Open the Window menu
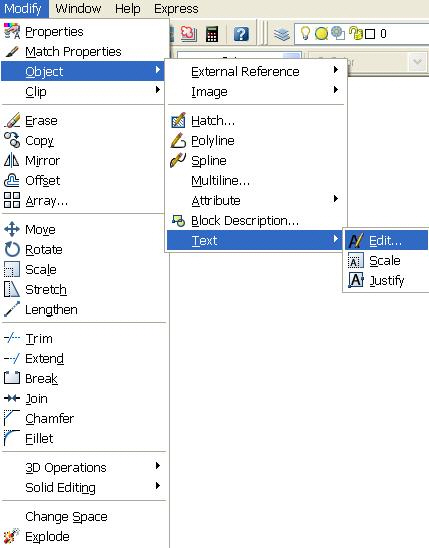Screen dimensions: 429x548 click(x=78, y=8)
